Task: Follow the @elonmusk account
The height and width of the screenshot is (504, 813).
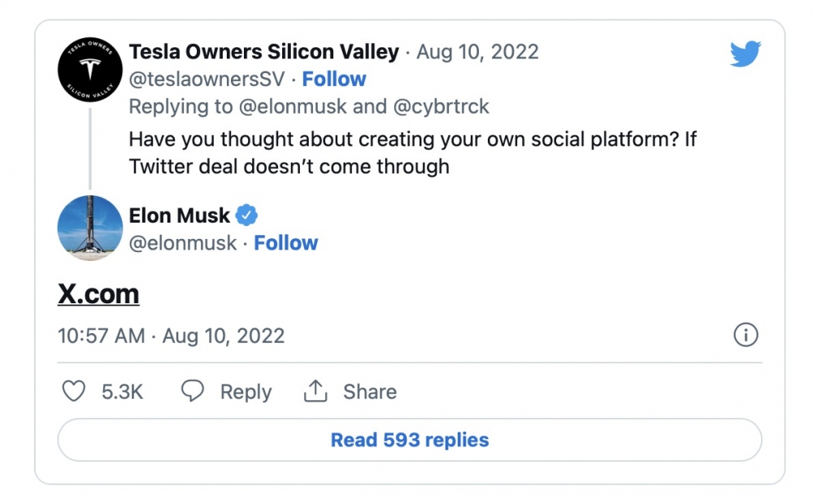Action: [x=285, y=243]
